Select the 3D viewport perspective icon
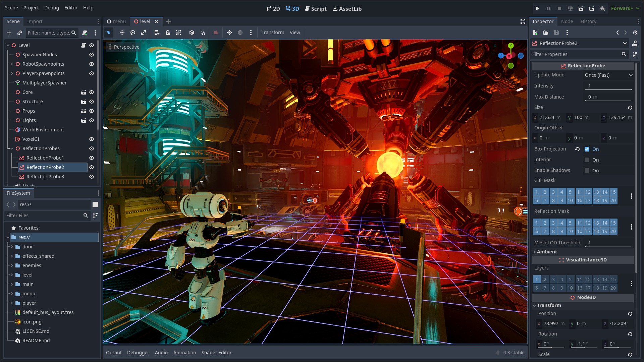 110,46
